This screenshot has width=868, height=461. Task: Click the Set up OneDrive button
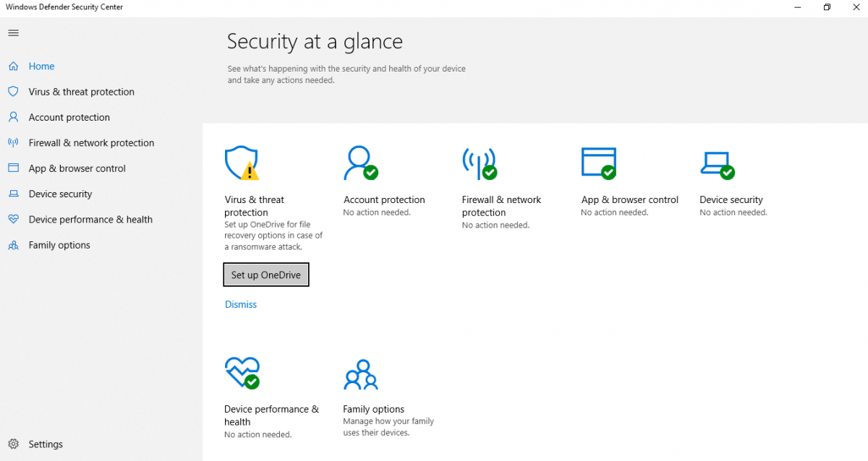pyautogui.click(x=266, y=275)
